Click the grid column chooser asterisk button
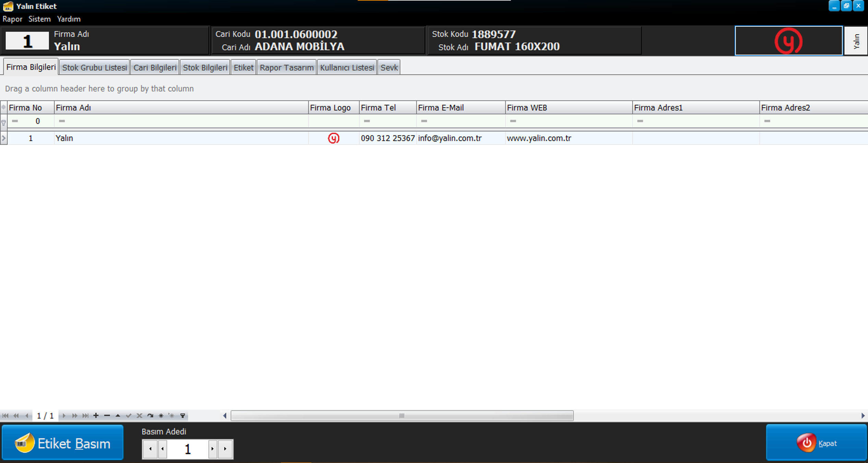Viewport: 868px width, 463px height. coord(3,107)
